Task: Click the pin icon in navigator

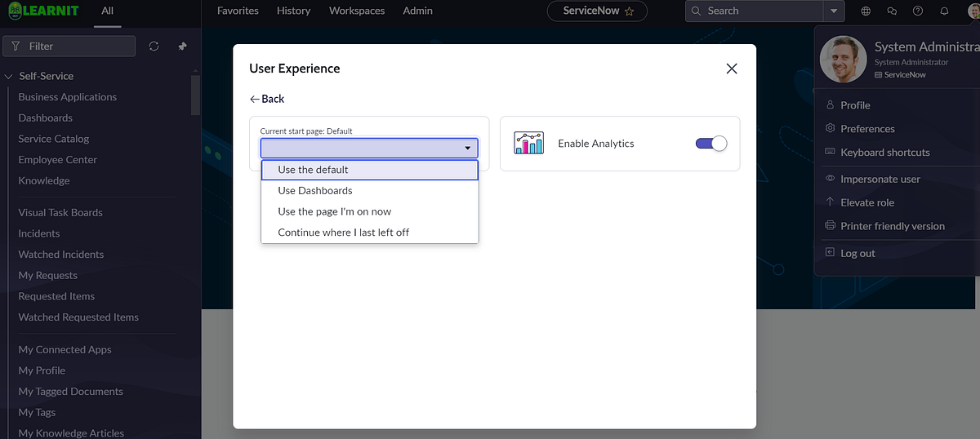Action: click(182, 47)
